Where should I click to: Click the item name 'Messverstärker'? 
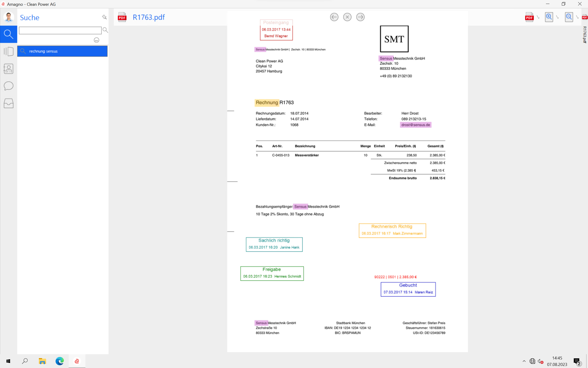(307, 155)
